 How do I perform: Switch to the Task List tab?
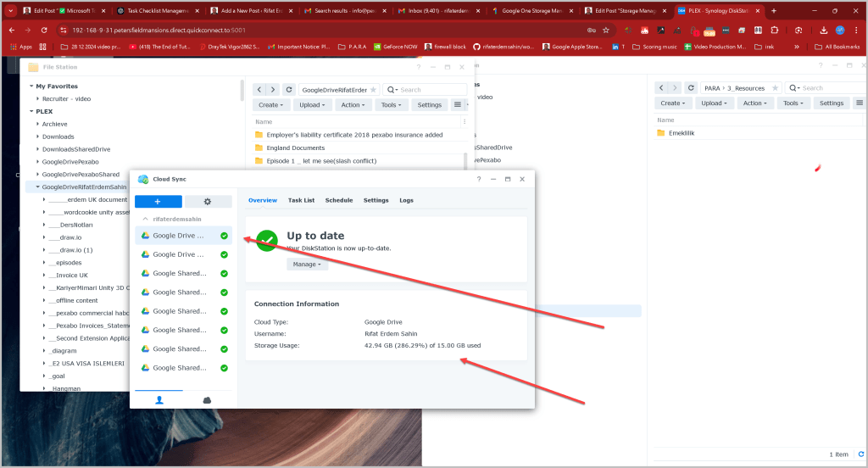pyautogui.click(x=301, y=200)
